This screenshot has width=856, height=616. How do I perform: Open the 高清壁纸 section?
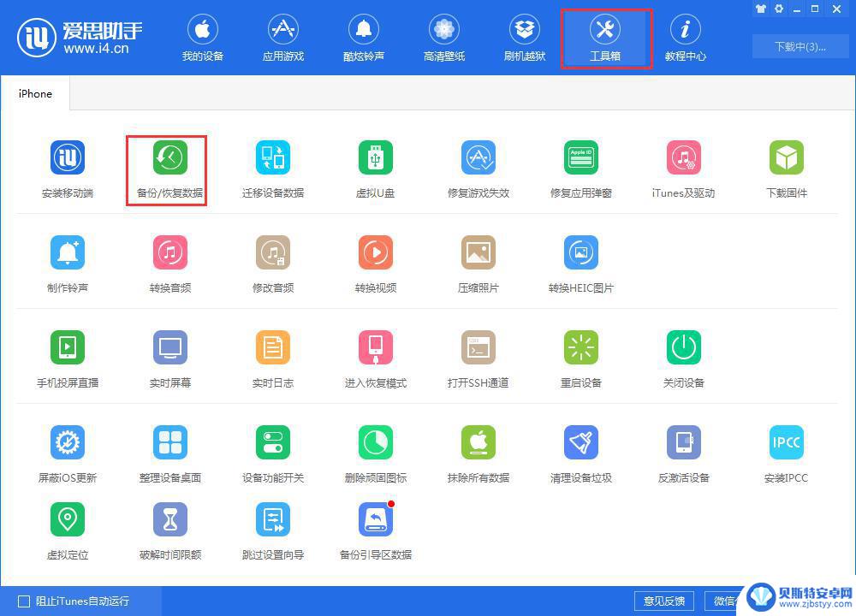click(x=443, y=38)
